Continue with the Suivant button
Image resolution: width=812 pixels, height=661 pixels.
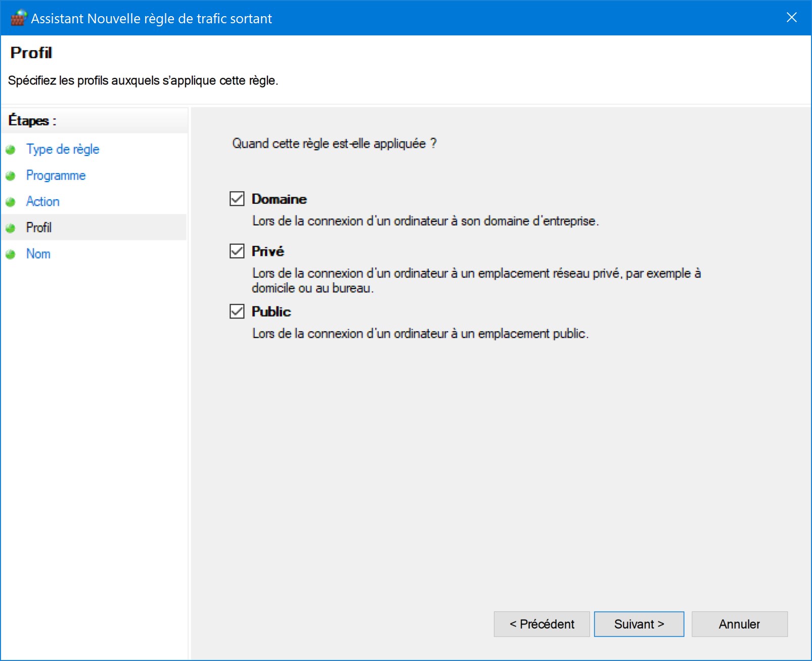tap(639, 624)
